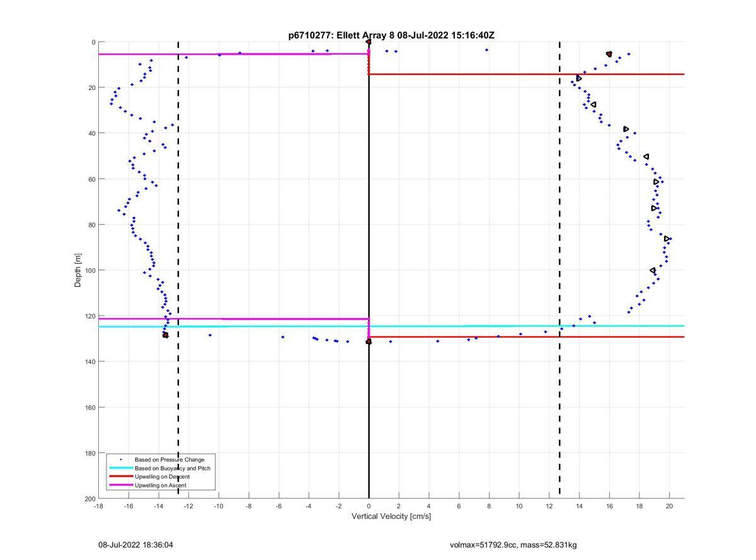Click the isolated blue point near velocity 8
The width and height of the screenshot is (756, 560).
(486, 50)
